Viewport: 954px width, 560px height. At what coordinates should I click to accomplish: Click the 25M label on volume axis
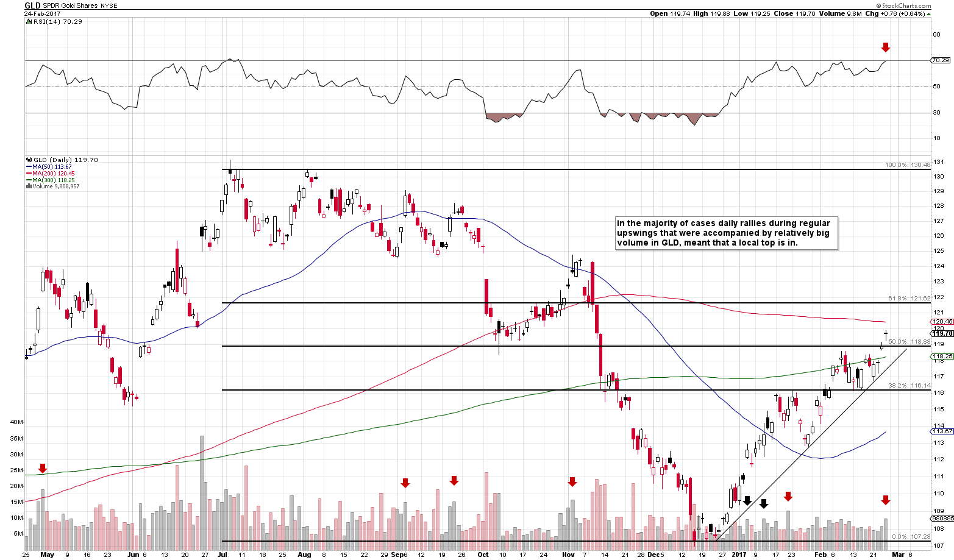pyautogui.click(x=17, y=470)
